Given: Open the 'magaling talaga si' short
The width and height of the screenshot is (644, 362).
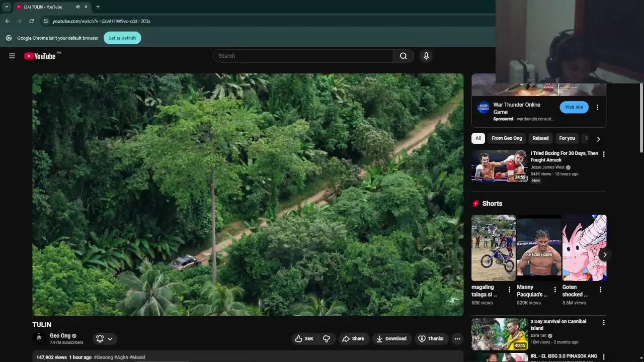Looking at the screenshot, I should (x=494, y=248).
